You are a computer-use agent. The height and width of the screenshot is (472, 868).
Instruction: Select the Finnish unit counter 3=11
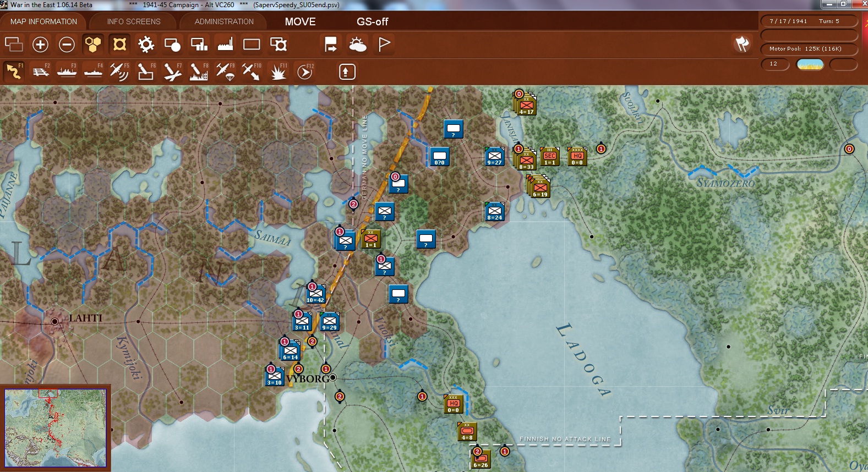point(302,322)
